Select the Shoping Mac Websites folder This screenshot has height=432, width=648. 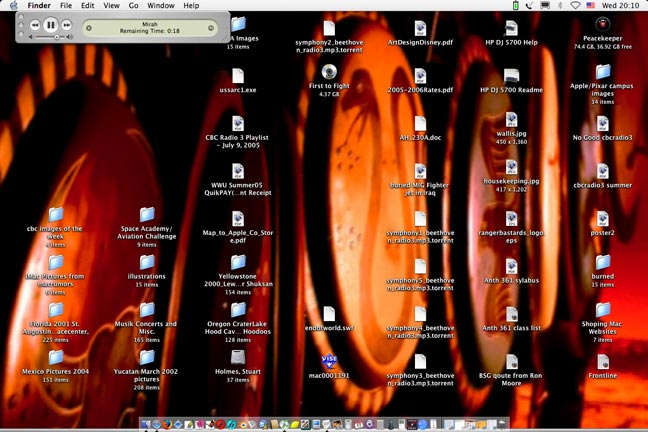[x=603, y=310]
